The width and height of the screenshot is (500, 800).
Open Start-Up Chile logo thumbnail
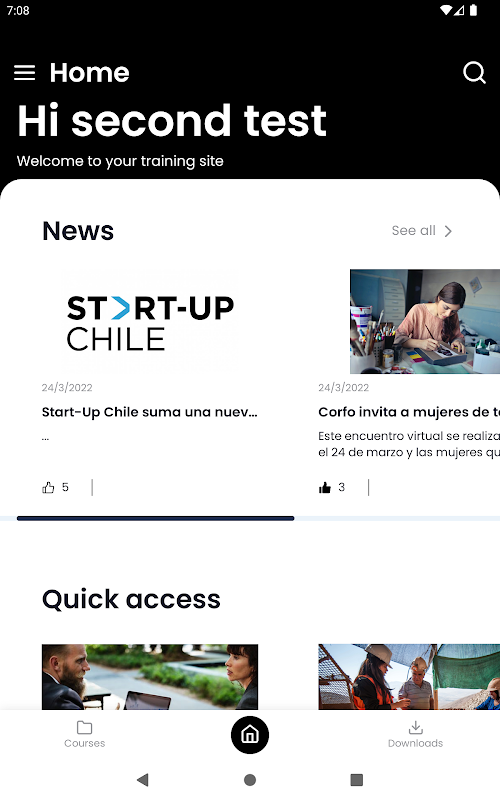tap(149, 321)
